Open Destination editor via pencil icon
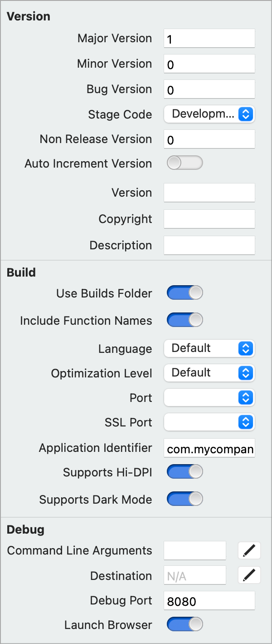This screenshot has height=644, width=272. [x=249, y=575]
